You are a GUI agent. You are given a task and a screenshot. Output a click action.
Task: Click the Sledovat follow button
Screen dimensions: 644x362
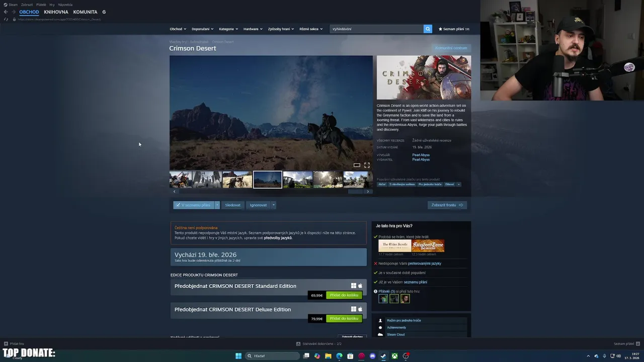pos(232,205)
